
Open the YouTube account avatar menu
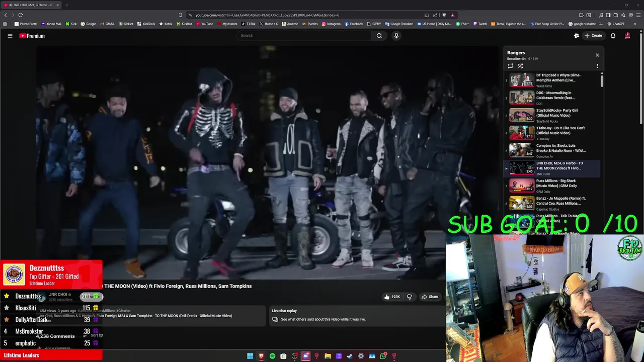coord(627,36)
